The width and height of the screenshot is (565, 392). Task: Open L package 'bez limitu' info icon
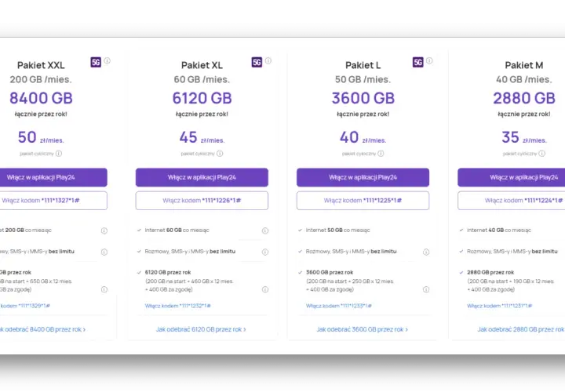coord(426,252)
